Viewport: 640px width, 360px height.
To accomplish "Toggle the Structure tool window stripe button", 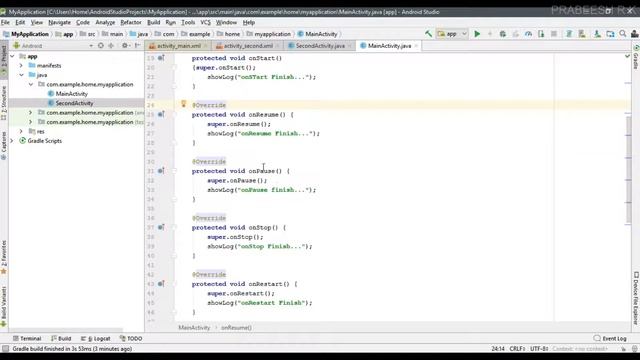I will [x=4, y=103].
